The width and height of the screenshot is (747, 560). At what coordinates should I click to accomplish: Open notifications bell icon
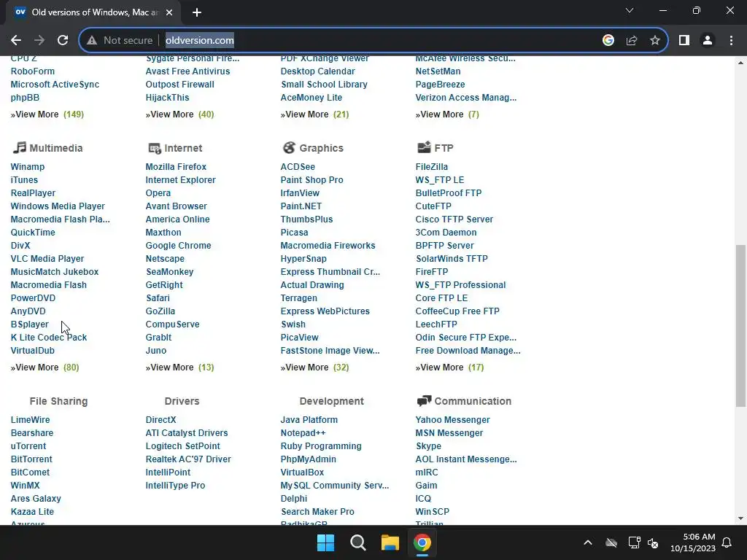(x=727, y=542)
